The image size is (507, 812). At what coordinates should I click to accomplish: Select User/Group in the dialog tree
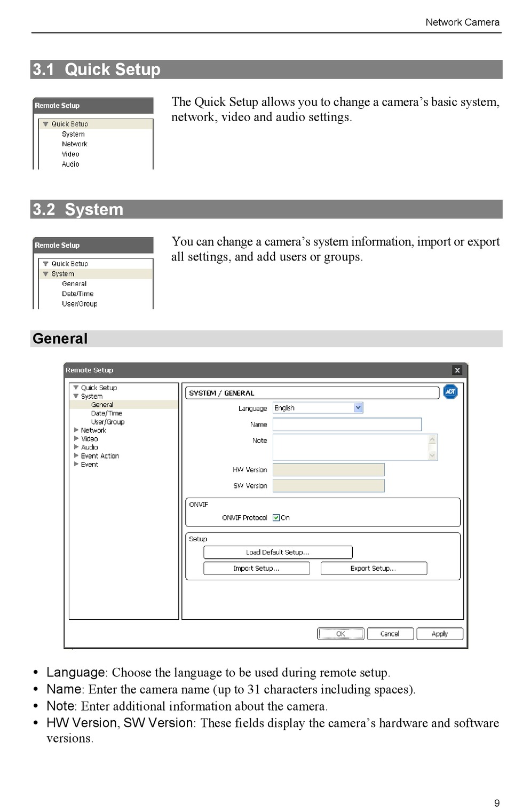pyautogui.click(x=108, y=422)
